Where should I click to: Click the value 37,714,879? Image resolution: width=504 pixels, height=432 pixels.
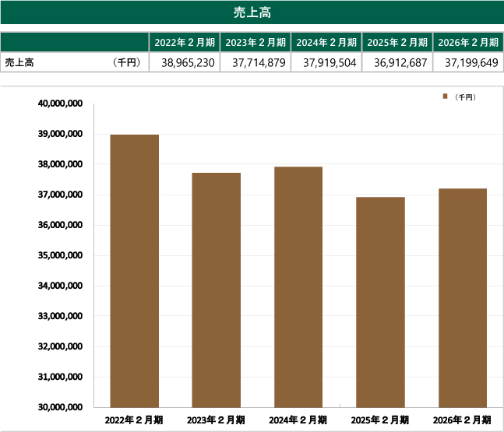(259, 62)
